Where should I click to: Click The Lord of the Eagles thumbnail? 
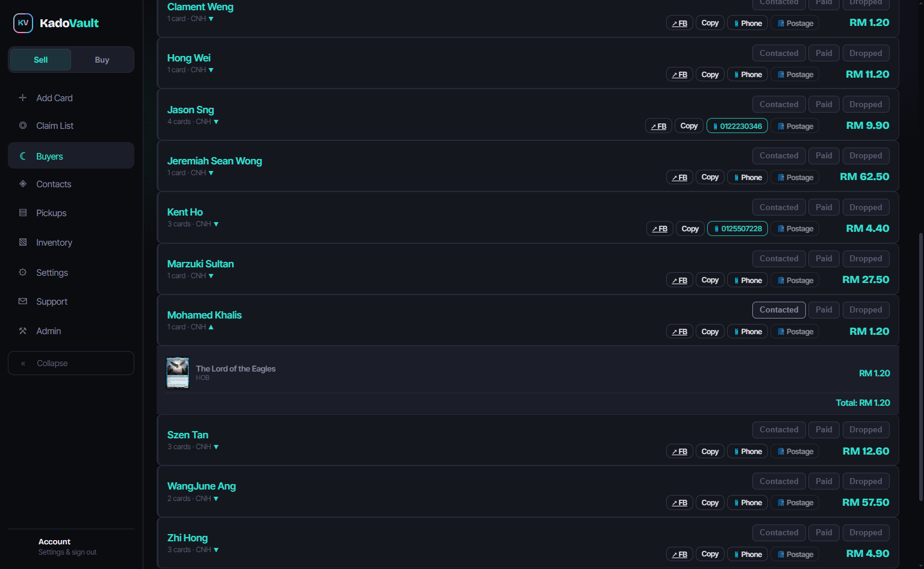[x=178, y=373]
